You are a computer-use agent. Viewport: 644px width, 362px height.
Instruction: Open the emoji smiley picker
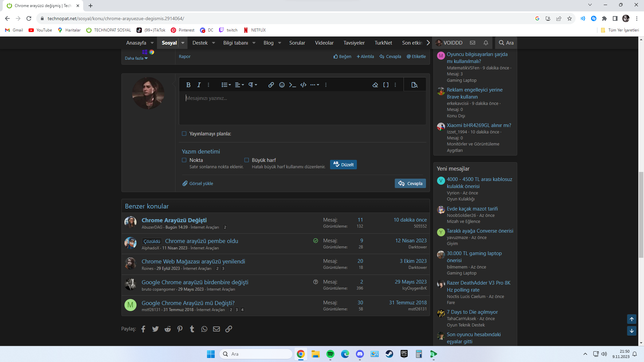282,85
